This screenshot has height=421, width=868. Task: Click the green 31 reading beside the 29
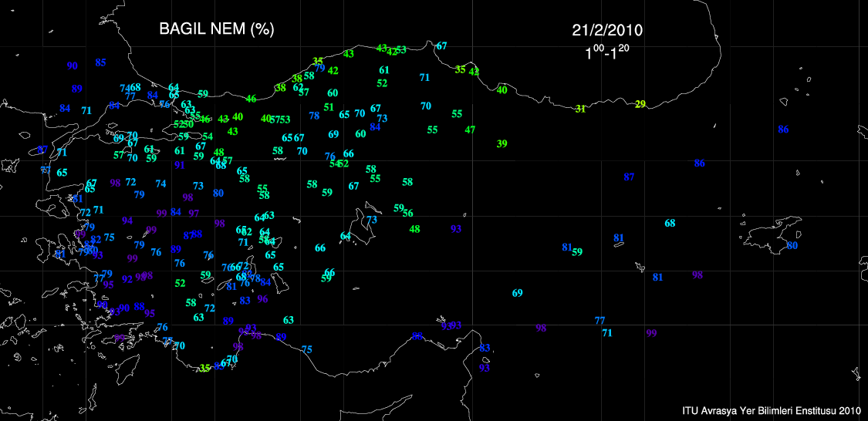point(580,109)
